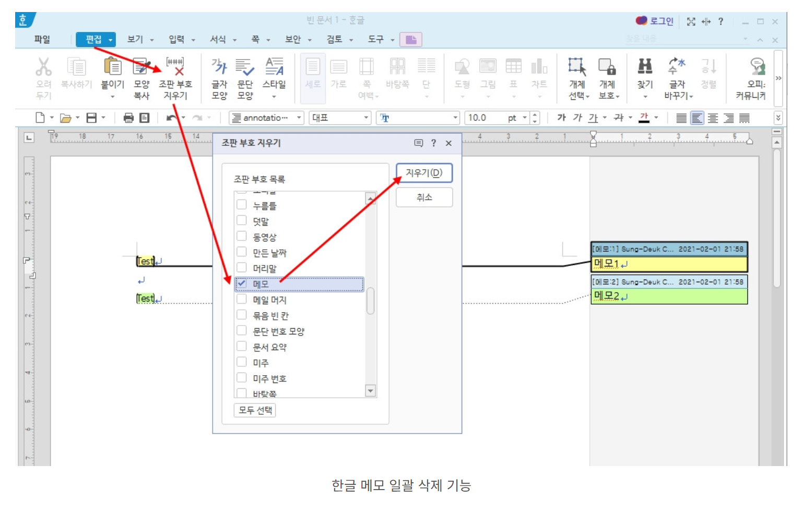Check the 메일 머지 checkbox

point(241,299)
